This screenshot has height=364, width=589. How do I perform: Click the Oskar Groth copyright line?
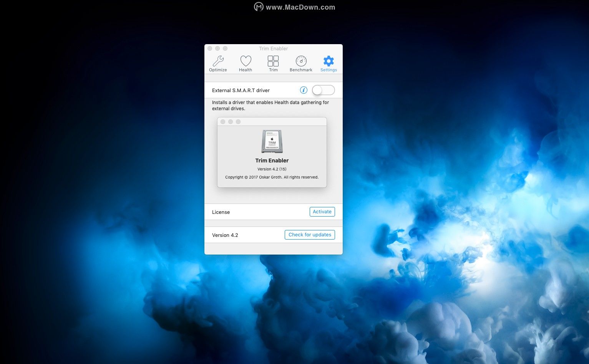click(x=272, y=177)
